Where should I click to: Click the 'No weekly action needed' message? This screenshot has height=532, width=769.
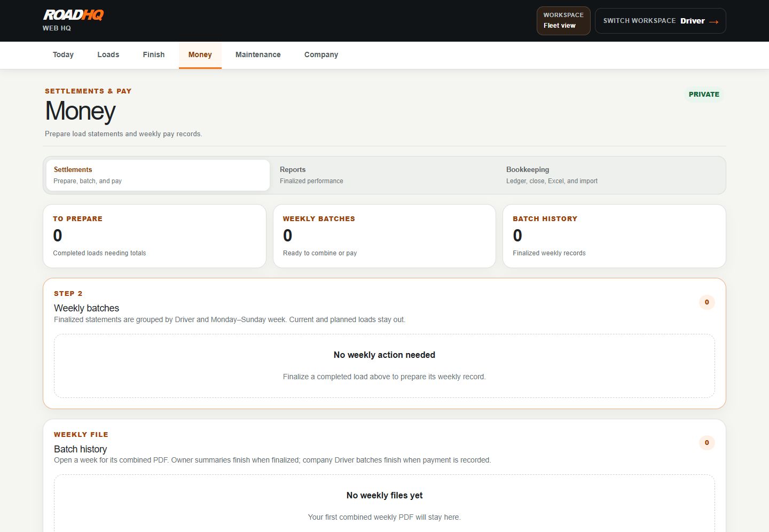384,355
